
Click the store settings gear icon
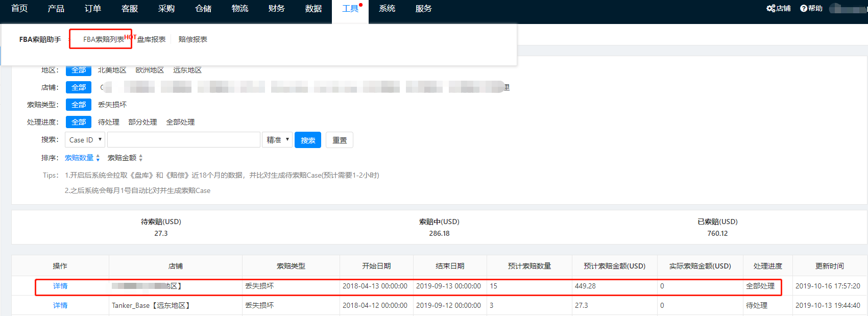[x=770, y=8]
